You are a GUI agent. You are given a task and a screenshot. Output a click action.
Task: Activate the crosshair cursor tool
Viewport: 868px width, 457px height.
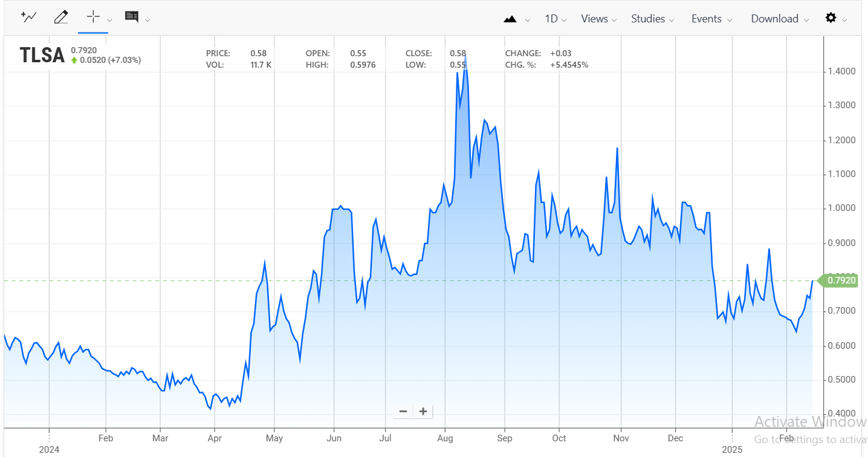click(x=92, y=17)
